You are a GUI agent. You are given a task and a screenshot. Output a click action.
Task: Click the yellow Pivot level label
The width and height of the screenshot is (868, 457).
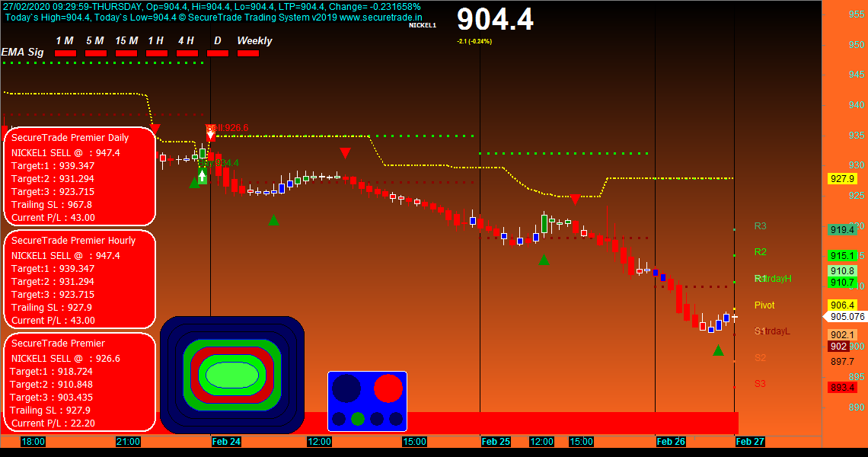click(764, 305)
